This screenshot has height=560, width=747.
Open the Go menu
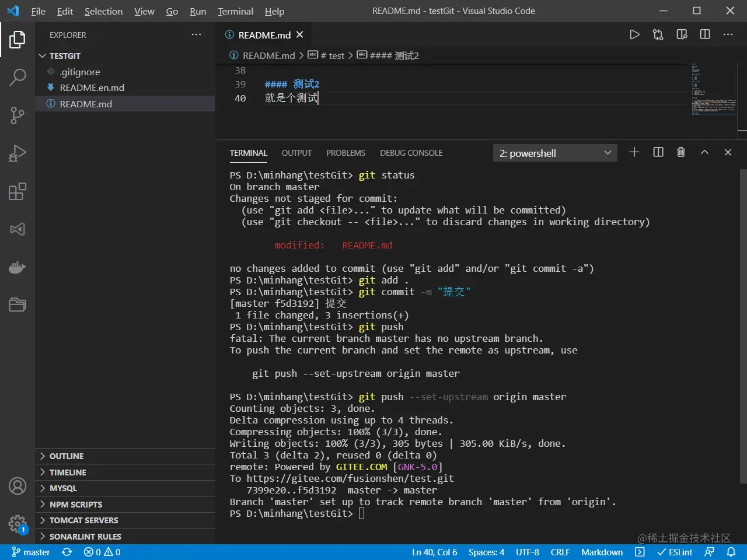[172, 11]
